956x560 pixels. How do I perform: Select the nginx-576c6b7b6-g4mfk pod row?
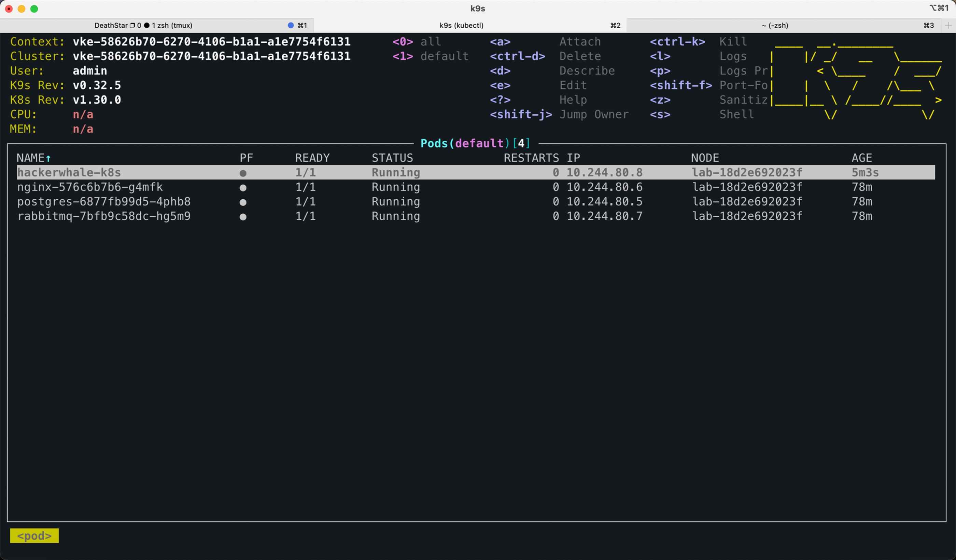[90, 187]
